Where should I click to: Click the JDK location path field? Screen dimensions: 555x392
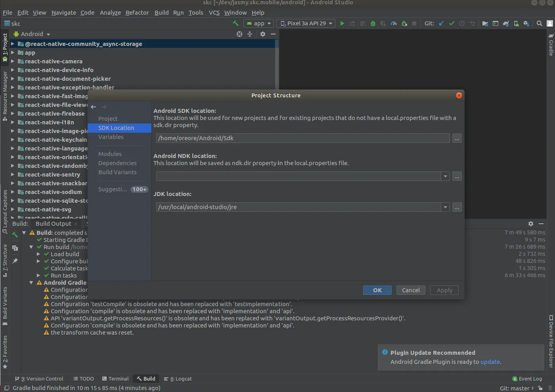click(299, 207)
